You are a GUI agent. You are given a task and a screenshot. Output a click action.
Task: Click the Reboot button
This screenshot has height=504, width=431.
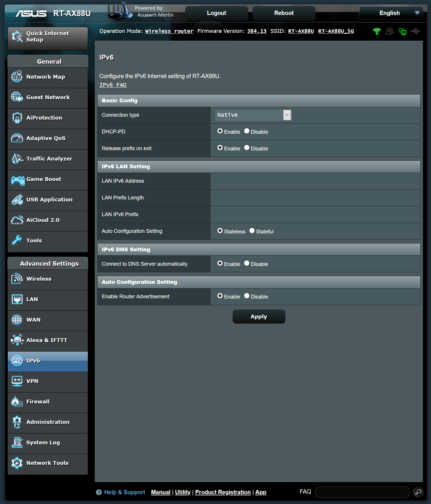coord(284,13)
